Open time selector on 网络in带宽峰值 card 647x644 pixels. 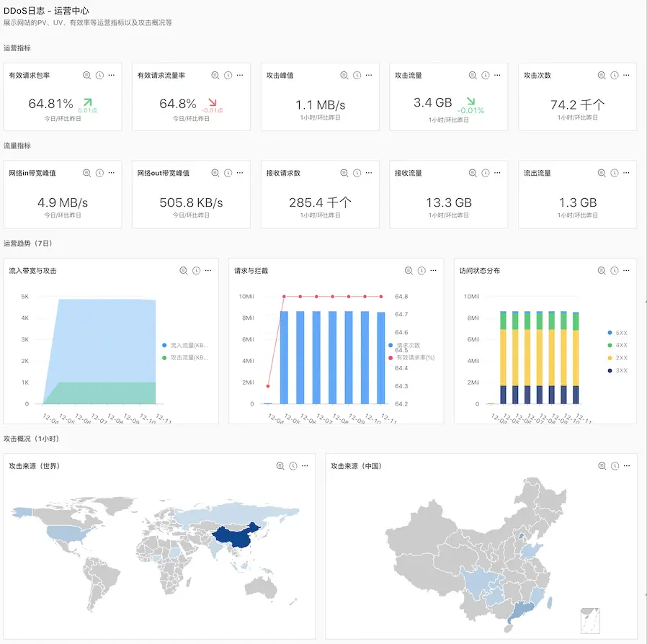99,173
